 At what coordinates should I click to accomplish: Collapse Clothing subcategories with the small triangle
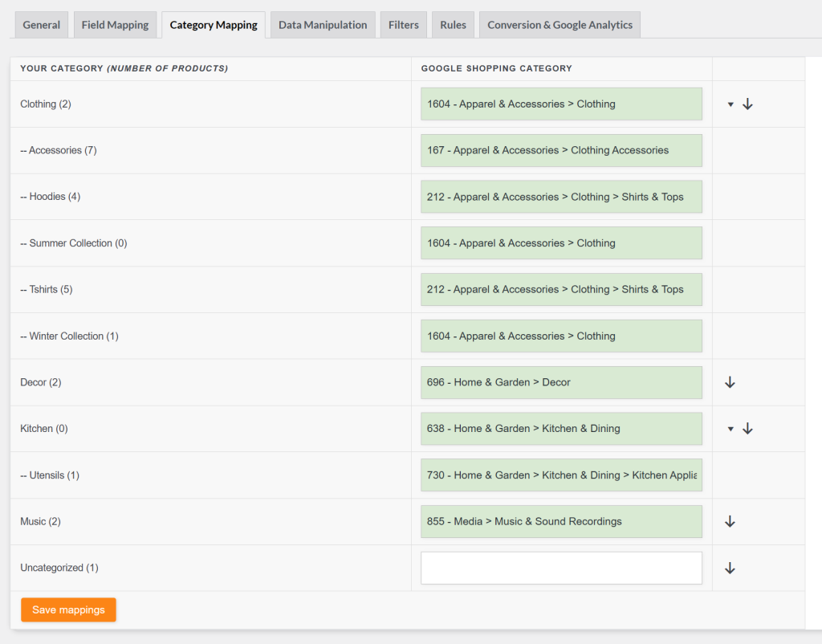pos(730,104)
